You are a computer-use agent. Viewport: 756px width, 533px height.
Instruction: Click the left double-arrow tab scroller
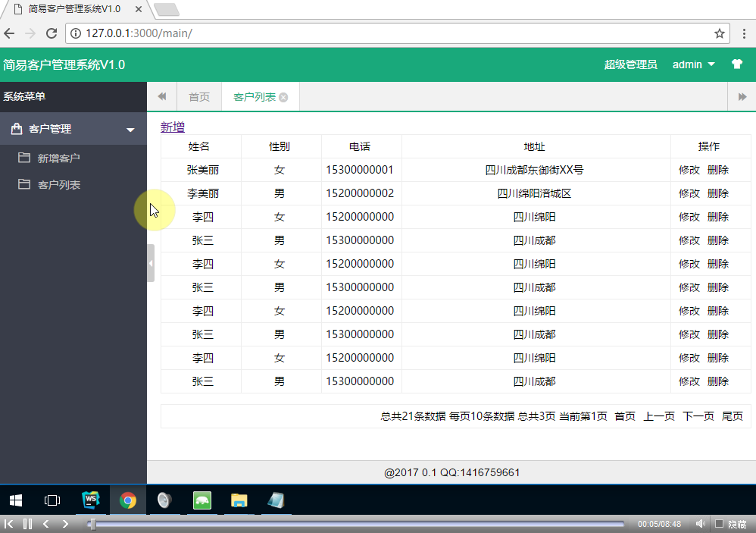pos(161,96)
